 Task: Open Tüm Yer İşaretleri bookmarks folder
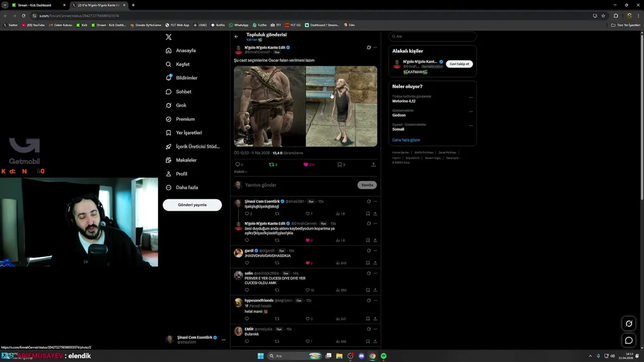click(x=625, y=25)
